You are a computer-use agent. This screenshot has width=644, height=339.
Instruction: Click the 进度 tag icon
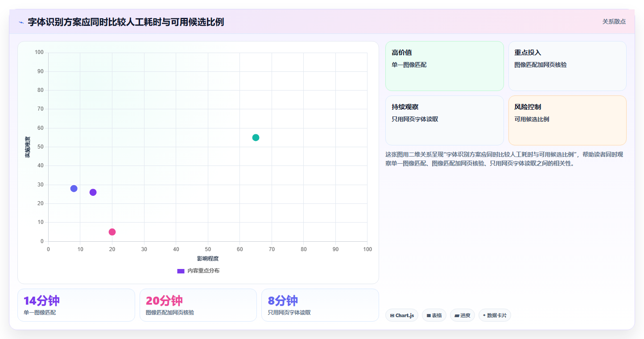point(457,315)
